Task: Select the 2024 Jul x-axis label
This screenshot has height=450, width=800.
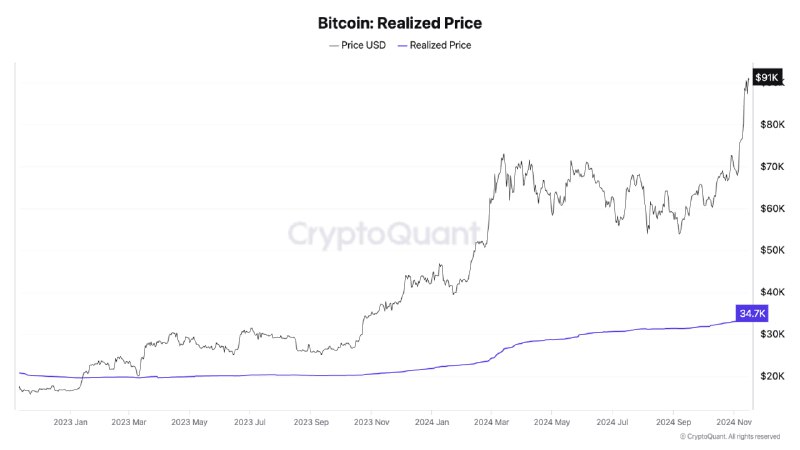Action: point(612,422)
